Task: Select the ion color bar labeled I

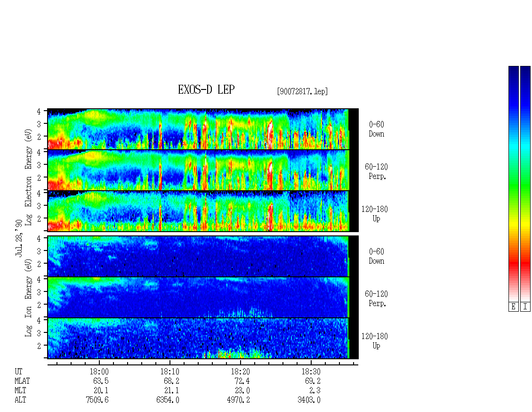Action: [525, 184]
